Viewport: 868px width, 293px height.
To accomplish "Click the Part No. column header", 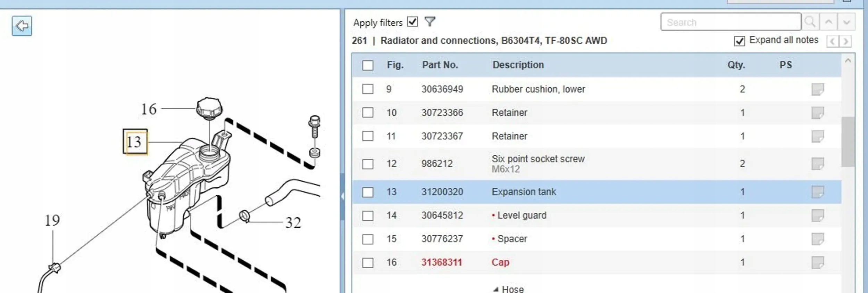I will [440, 65].
